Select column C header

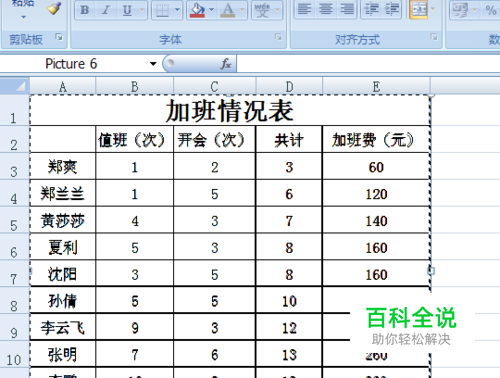pos(214,87)
